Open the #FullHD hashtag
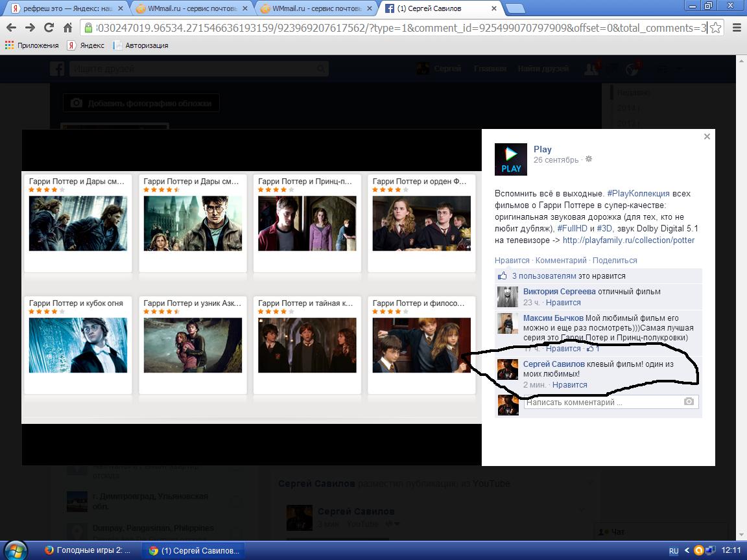747x560 pixels. click(x=572, y=229)
